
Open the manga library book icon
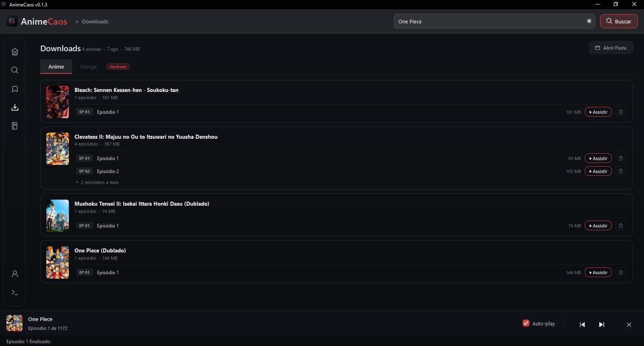pyautogui.click(x=15, y=126)
